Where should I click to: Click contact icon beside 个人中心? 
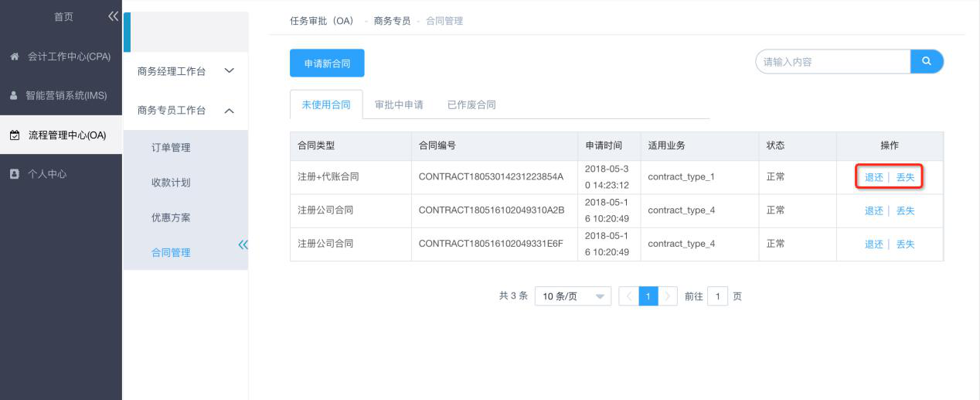(14, 174)
